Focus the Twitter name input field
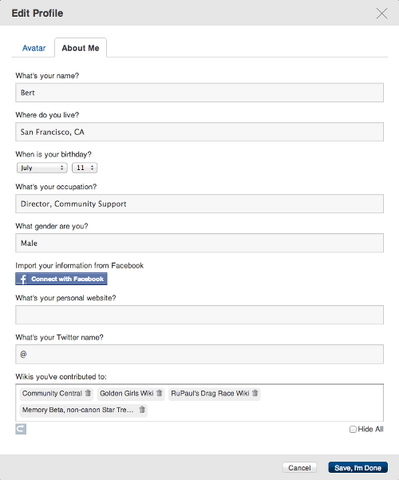Viewport: 399px width, 480px height. tap(199, 354)
